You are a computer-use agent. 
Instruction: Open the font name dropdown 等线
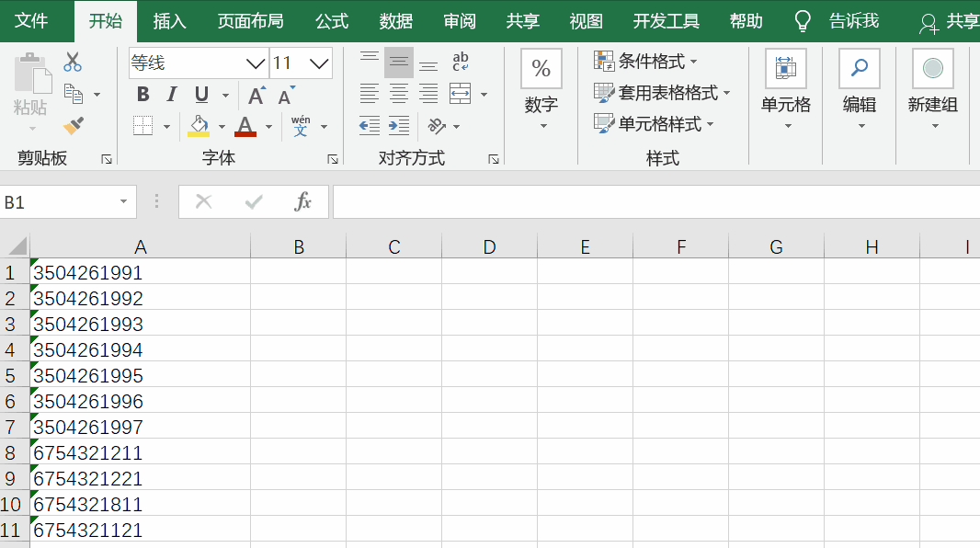point(255,63)
